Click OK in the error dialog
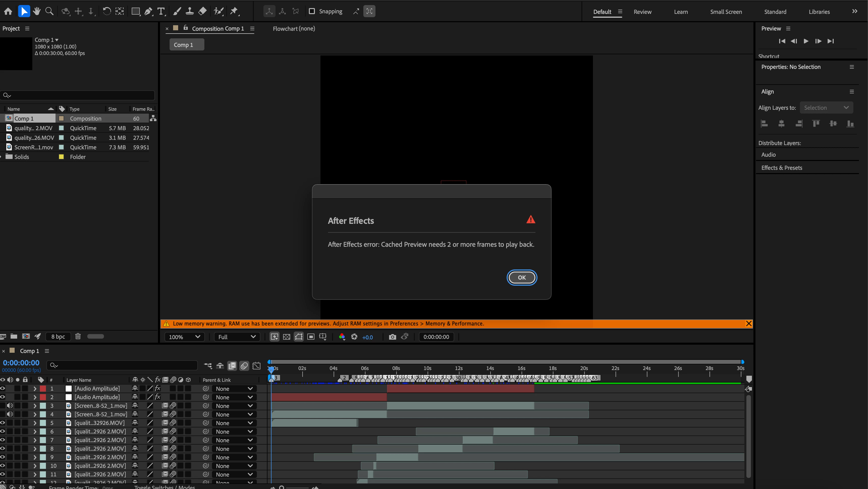868x489 pixels. (522, 277)
